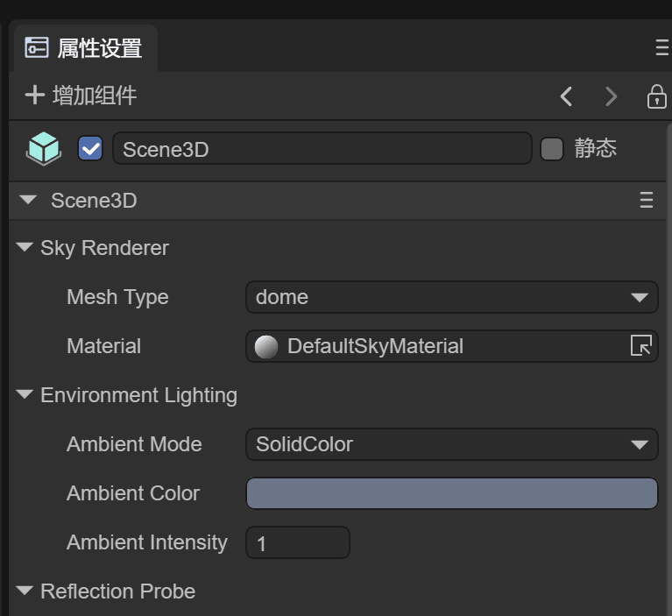Screen dimensions: 672x616
Task: Click the Material select arrow icon
Action: click(640, 346)
